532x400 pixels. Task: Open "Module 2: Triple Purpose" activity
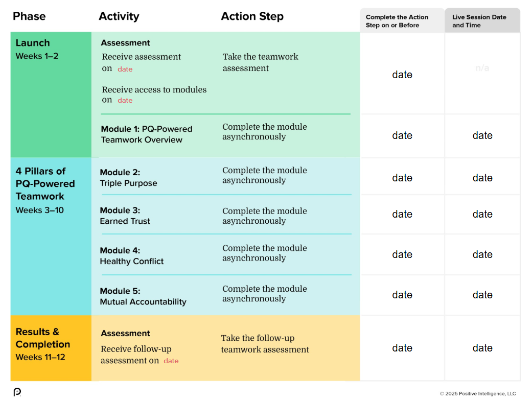(x=128, y=178)
